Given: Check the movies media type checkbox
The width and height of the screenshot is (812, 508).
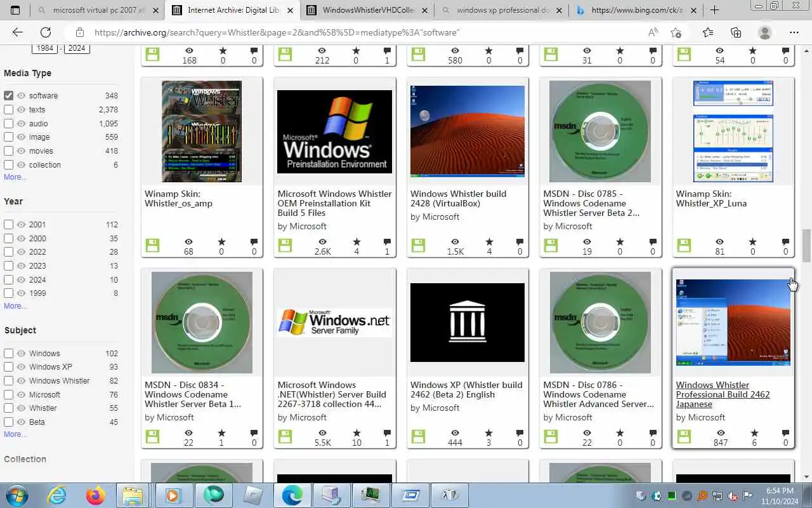Looking at the screenshot, I should (x=8, y=150).
